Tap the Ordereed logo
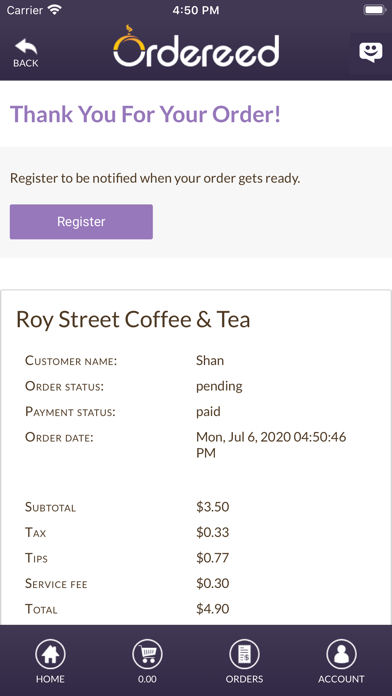 point(196,46)
